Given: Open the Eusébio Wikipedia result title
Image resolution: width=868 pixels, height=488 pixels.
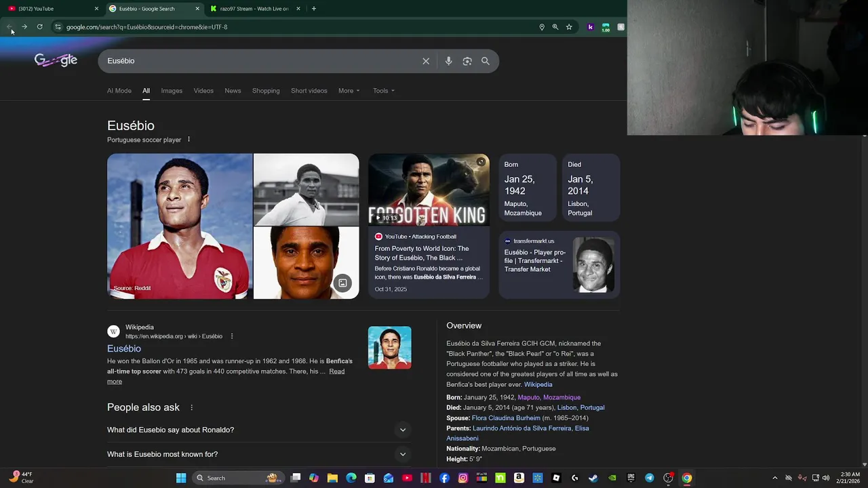Looking at the screenshot, I should click(x=124, y=348).
